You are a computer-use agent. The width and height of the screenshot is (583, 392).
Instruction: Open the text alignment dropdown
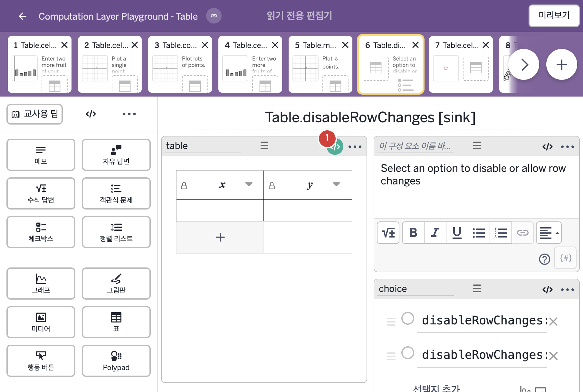pyautogui.click(x=549, y=233)
